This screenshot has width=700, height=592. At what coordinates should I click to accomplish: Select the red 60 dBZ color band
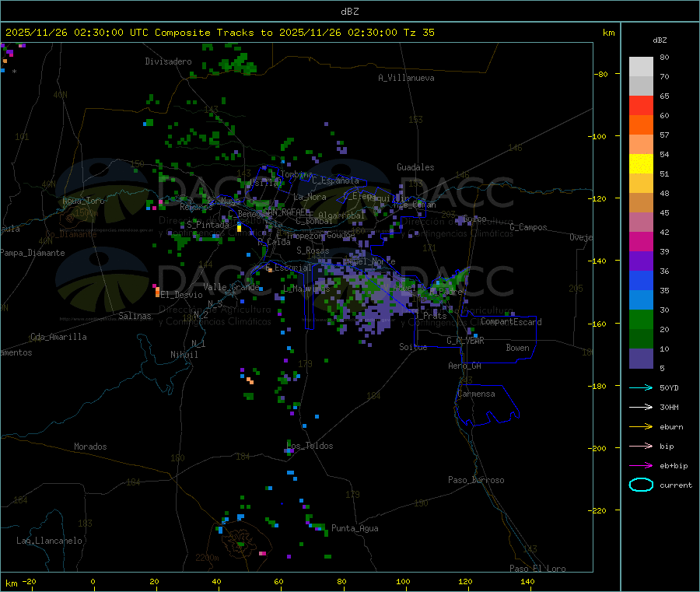(x=641, y=105)
